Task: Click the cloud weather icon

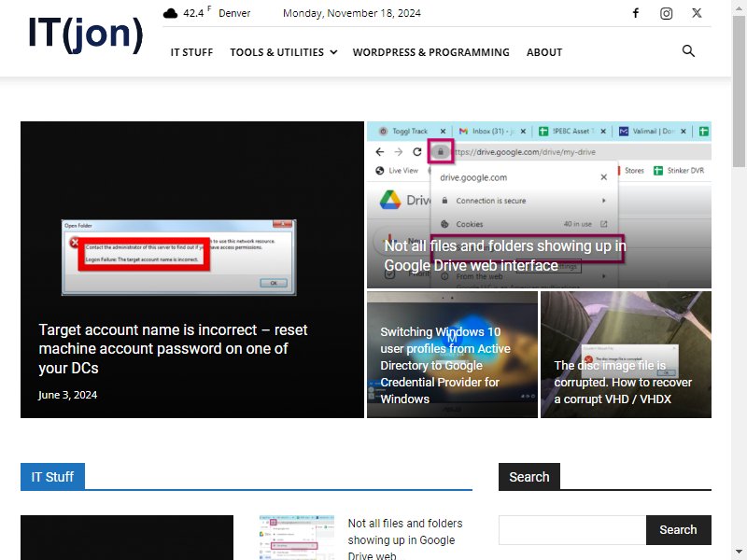Action: [170, 13]
